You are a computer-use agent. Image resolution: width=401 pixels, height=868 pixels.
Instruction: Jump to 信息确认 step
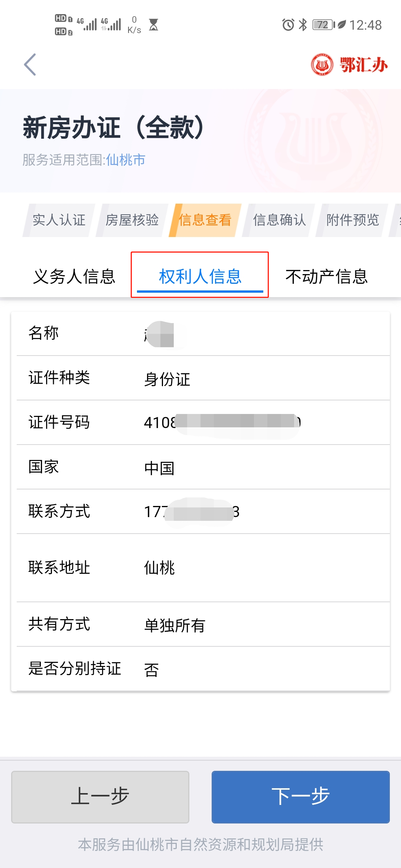[279, 220]
